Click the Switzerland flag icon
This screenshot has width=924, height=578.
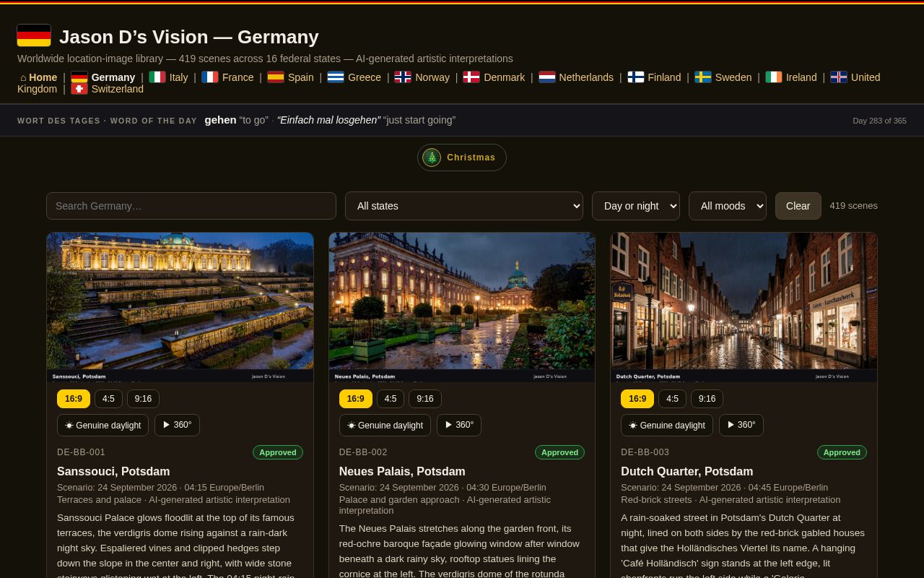(79, 89)
